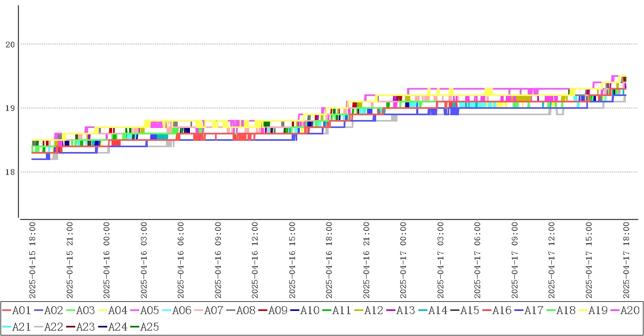Select the A17 legend entry

pos(534,310)
